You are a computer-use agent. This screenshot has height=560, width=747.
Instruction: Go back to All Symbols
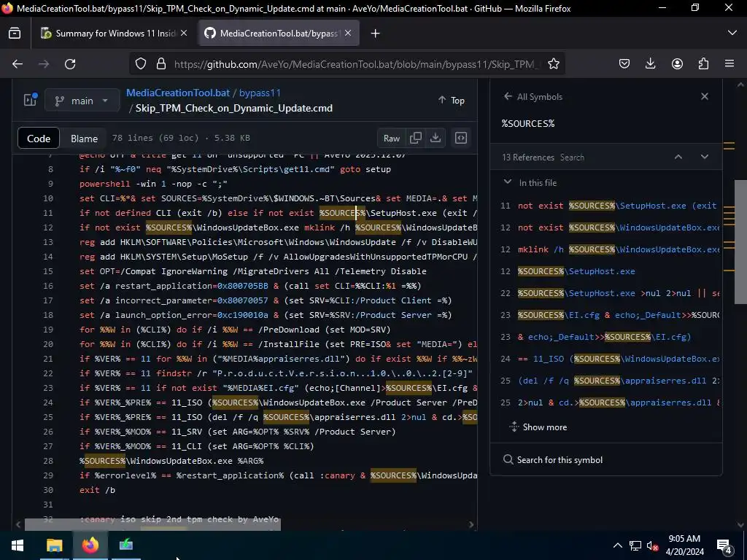point(533,97)
